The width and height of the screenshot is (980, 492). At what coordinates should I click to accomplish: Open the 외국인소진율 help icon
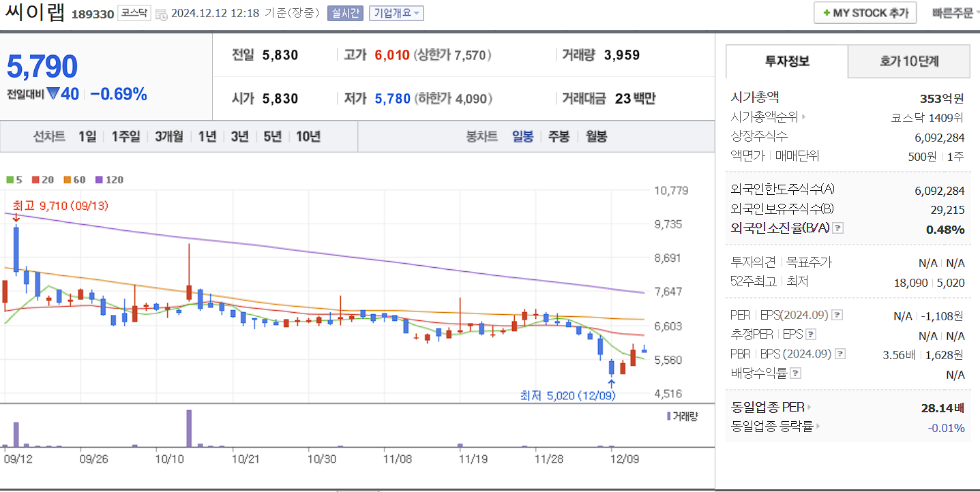[837, 228]
